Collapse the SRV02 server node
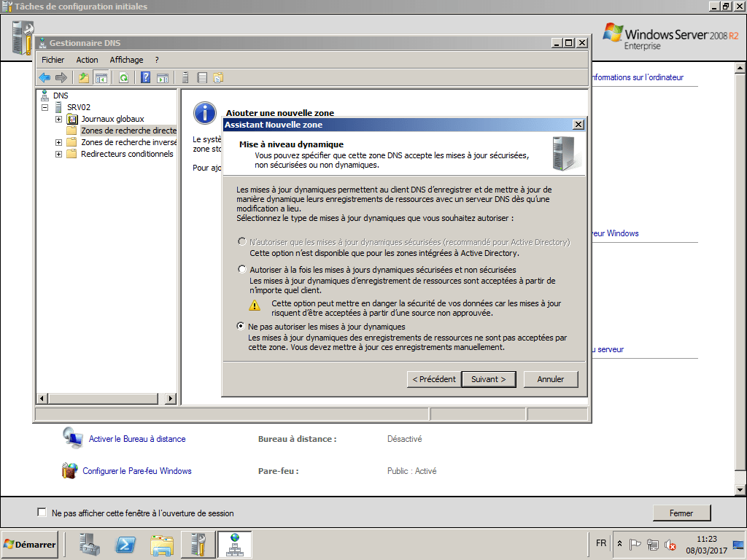The image size is (747, 560). point(45,106)
